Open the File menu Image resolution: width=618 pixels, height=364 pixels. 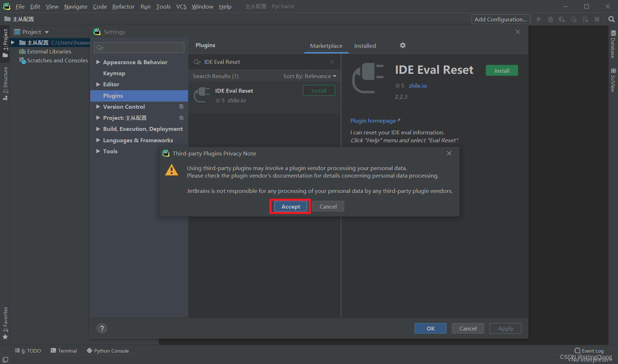point(20,6)
